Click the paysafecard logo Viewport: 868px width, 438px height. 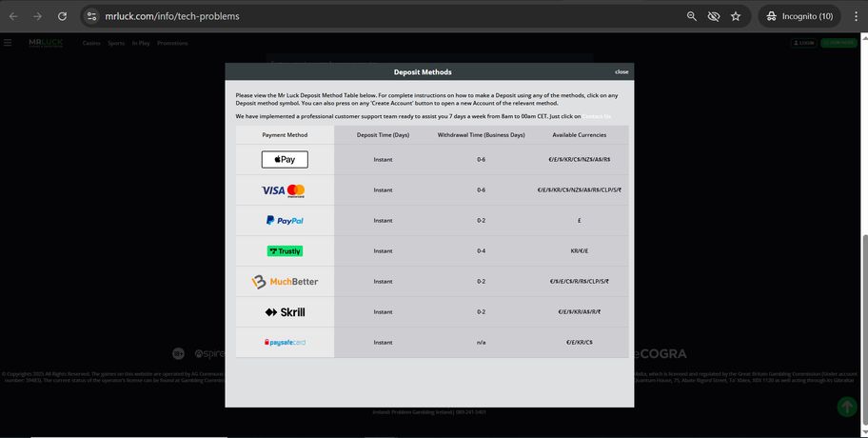[x=285, y=343]
